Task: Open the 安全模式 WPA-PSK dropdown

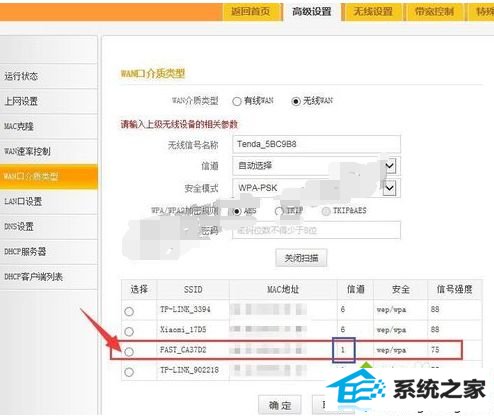Action: 316,188
